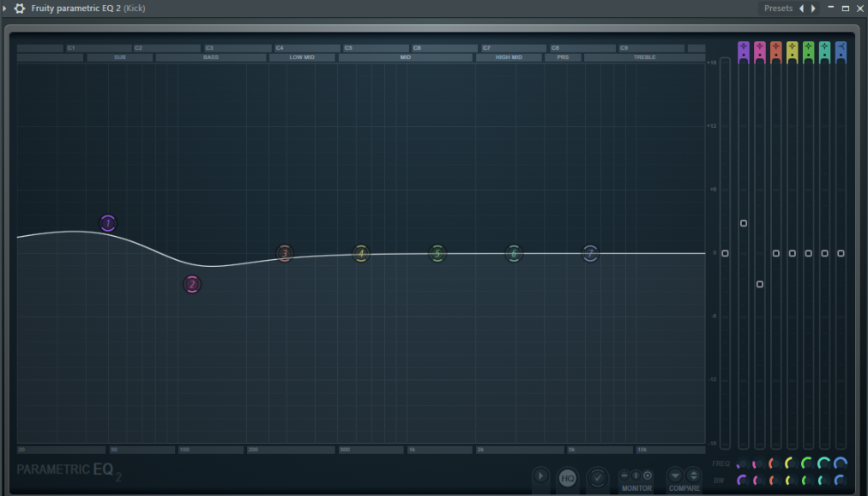This screenshot has height=496, width=868.
Task: Click the yellow band 4 bandwidth knob
Action: pyautogui.click(x=792, y=481)
